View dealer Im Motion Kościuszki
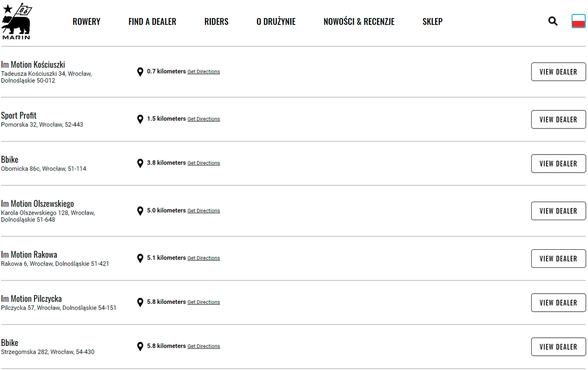Viewport: 588px width, 370px height. pos(558,72)
